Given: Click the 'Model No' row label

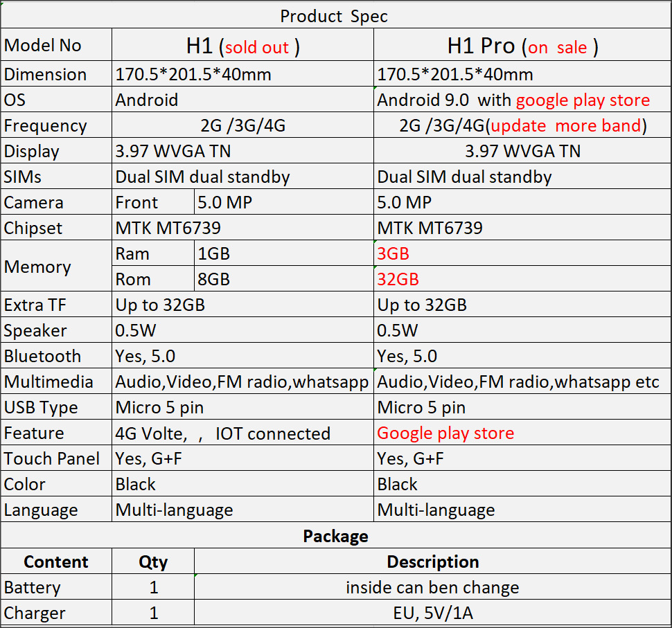Looking at the screenshot, I should pos(56,44).
